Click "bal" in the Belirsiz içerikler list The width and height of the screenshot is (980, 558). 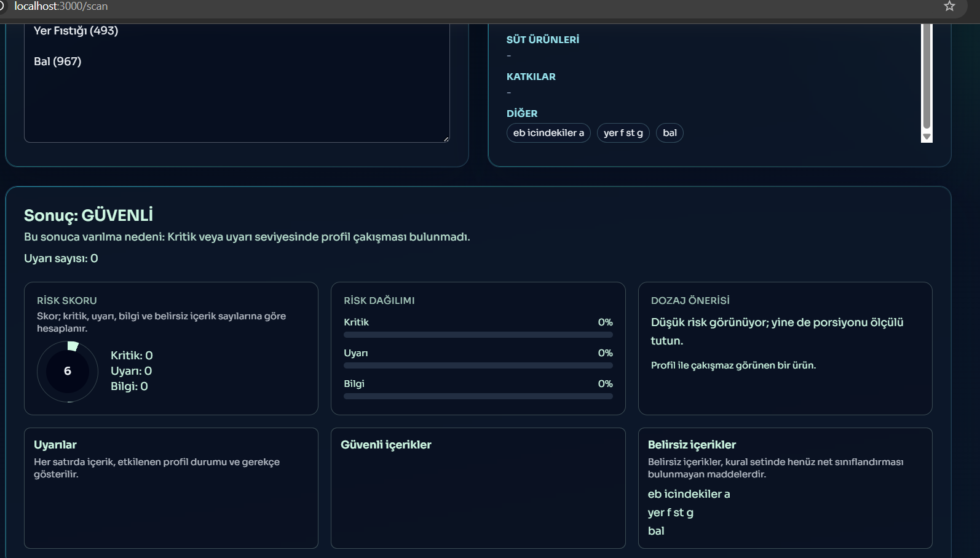pos(656,531)
